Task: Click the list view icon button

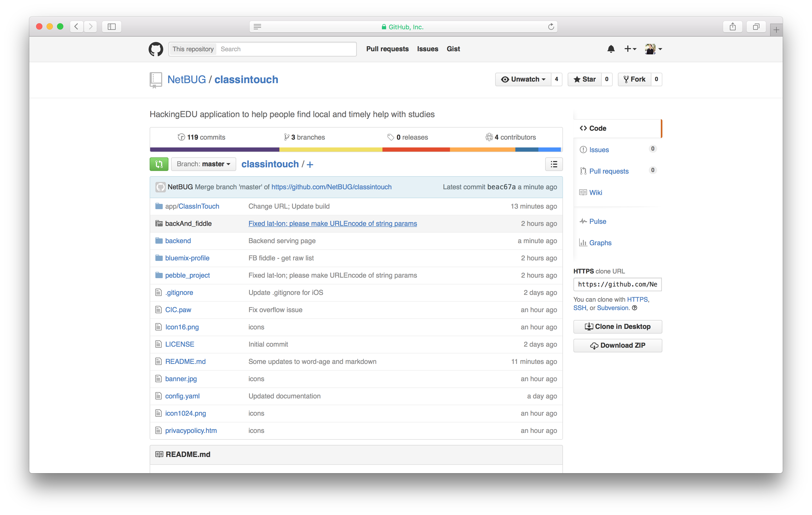Action: click(554, 164)
